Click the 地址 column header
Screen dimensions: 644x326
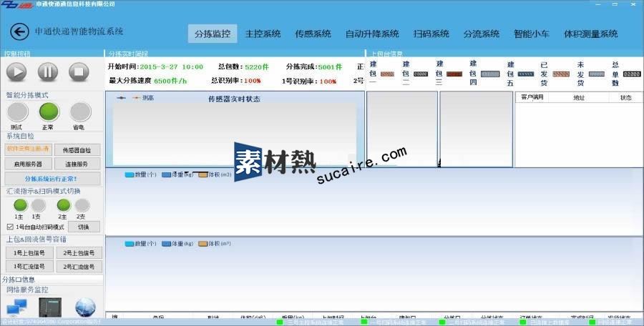(578, 97)
